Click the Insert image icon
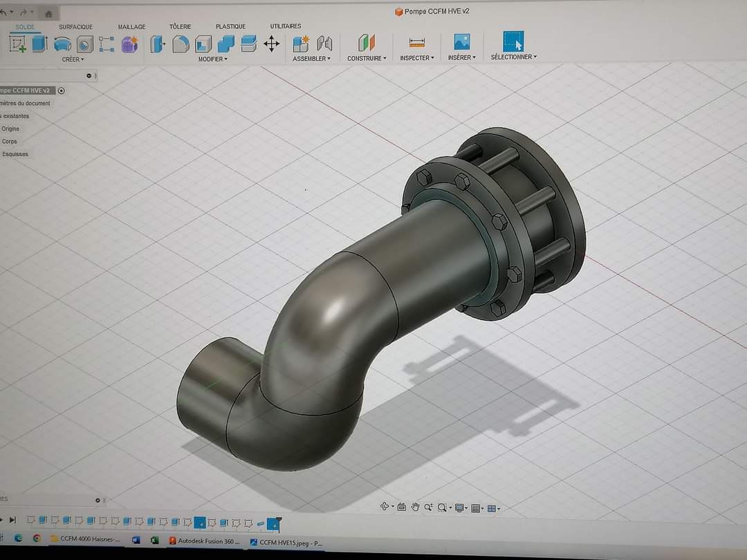747x560 pixels. (462, 42)
